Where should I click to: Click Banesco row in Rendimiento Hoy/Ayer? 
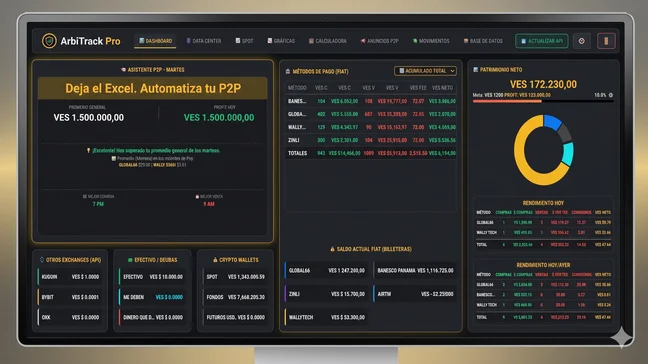543,295
